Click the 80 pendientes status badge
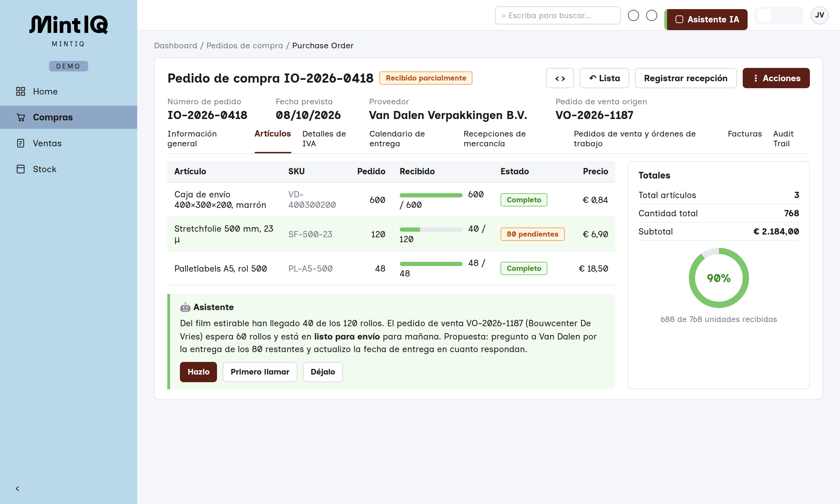 coord(532,234)
